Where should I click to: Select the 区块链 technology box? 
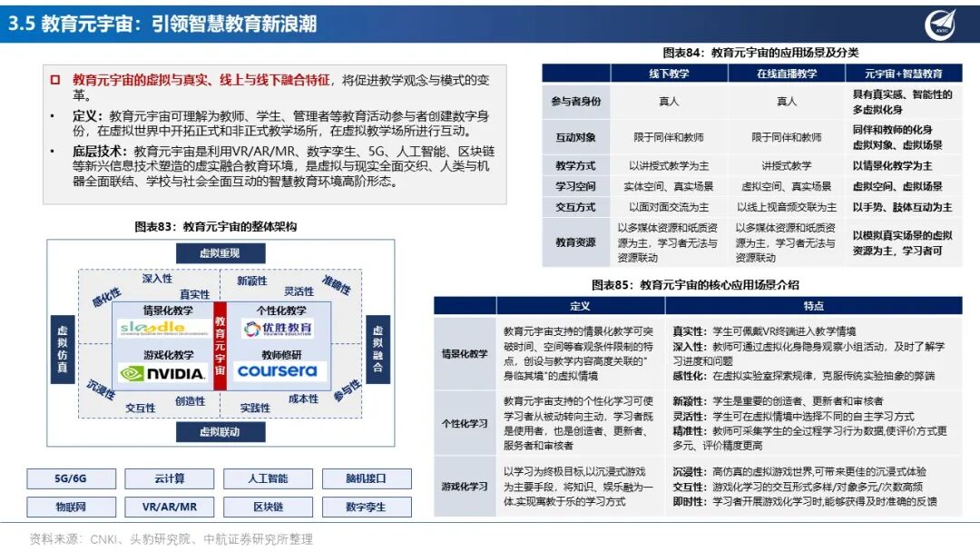[268, 507]
